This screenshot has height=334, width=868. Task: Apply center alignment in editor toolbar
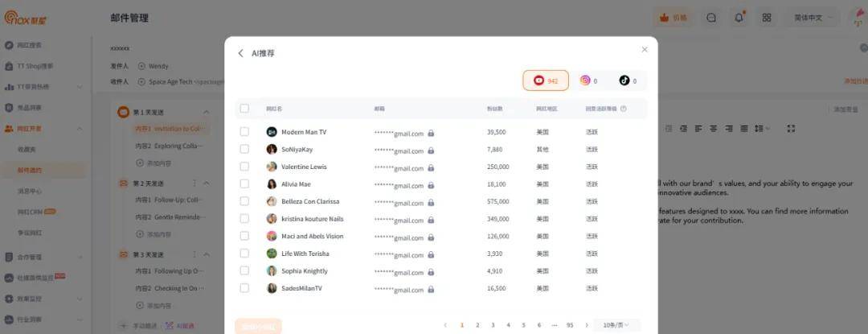pos(714,129)
